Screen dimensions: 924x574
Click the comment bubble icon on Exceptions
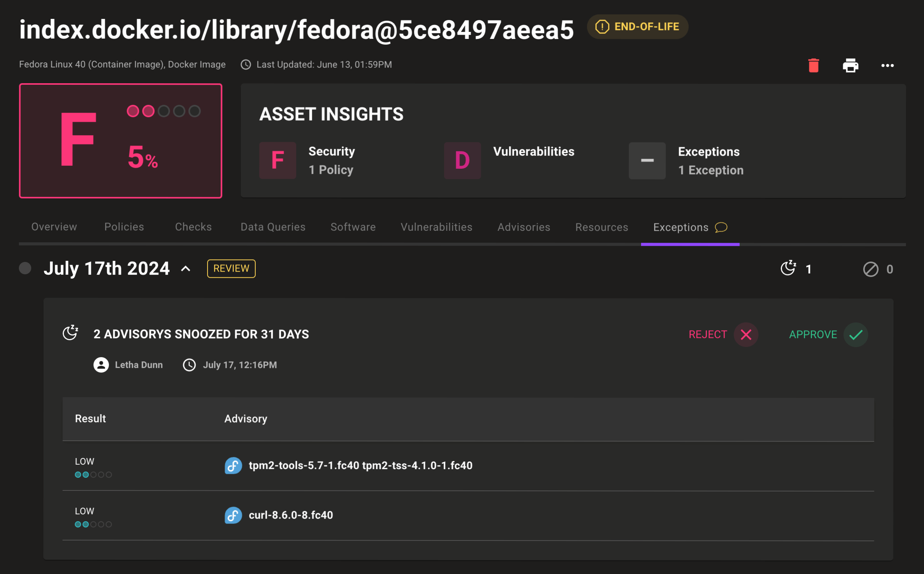[722, 228]
